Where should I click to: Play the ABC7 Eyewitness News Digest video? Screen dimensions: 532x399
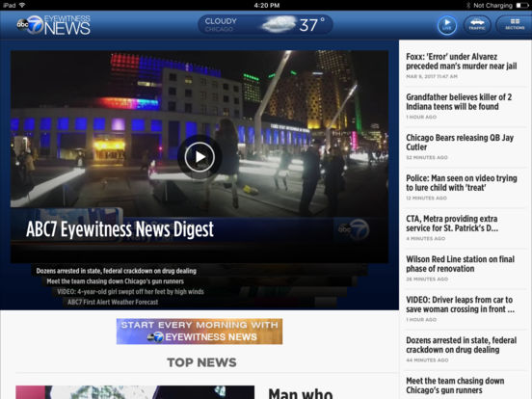pos(199,157)
